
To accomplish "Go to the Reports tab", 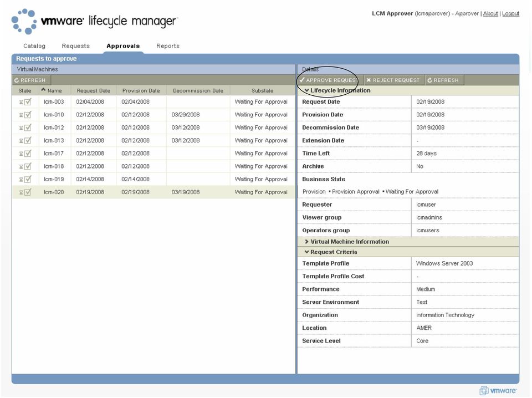I will (168, 46).
